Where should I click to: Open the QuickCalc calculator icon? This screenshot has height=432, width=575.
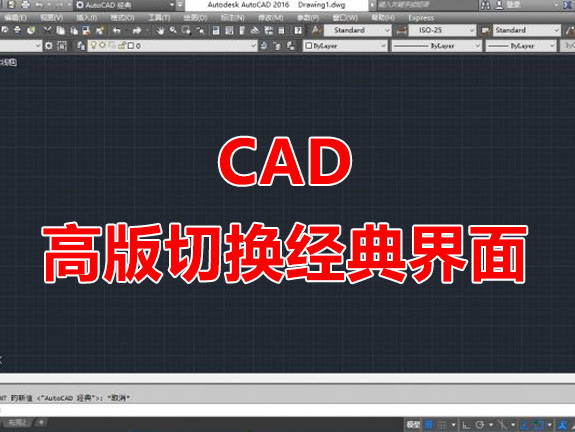[281, 30]
